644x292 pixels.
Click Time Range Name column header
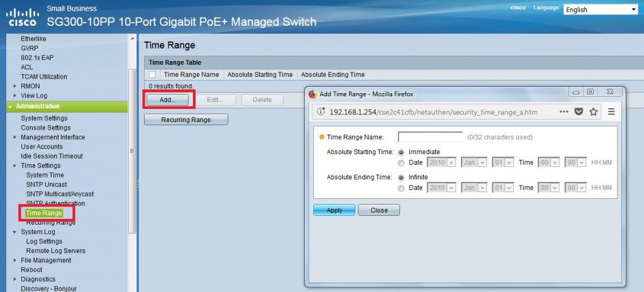click(x=192, y=74)
